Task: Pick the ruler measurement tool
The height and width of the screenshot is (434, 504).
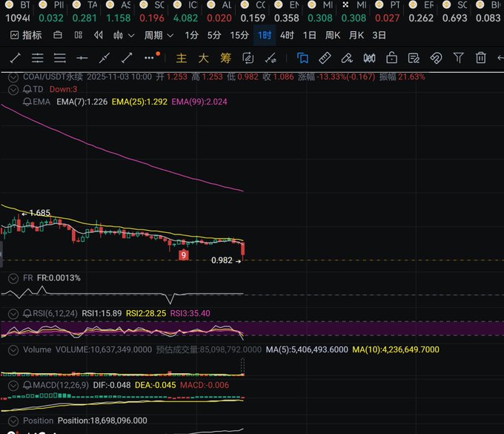Action: 325,58
